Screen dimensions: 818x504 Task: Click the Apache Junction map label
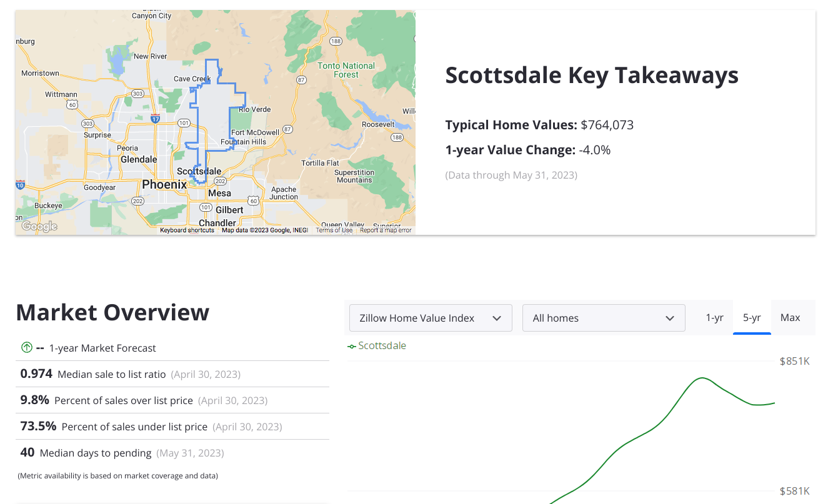(x=284, y=193)
